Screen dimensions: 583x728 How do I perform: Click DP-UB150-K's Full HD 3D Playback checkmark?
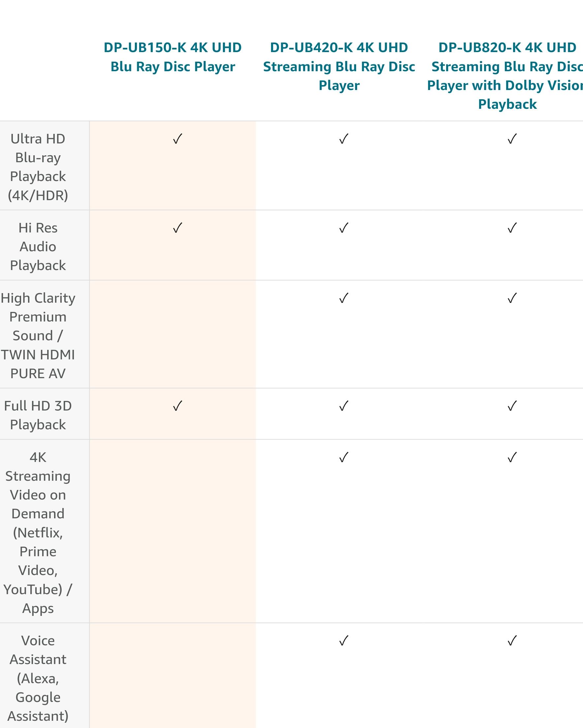[177, 406]
